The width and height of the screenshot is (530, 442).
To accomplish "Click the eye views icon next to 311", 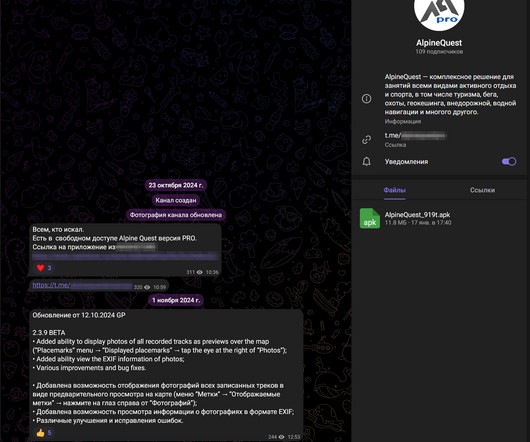I will [x=200, y=272].
